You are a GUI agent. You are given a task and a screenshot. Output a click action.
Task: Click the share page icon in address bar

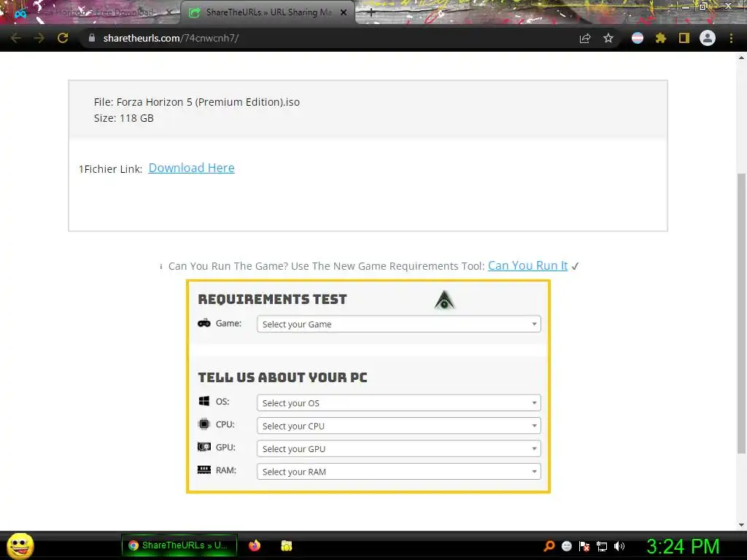[x=585, y=38]
